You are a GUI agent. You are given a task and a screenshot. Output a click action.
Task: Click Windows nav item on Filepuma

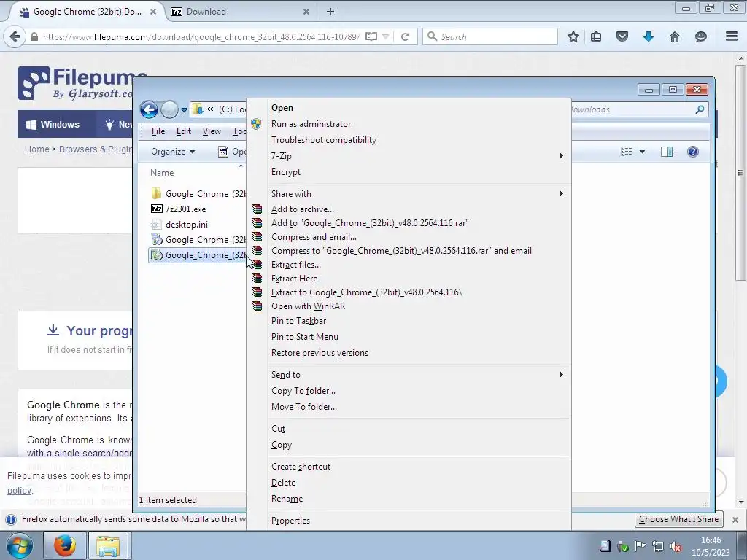tap(53, 124)
